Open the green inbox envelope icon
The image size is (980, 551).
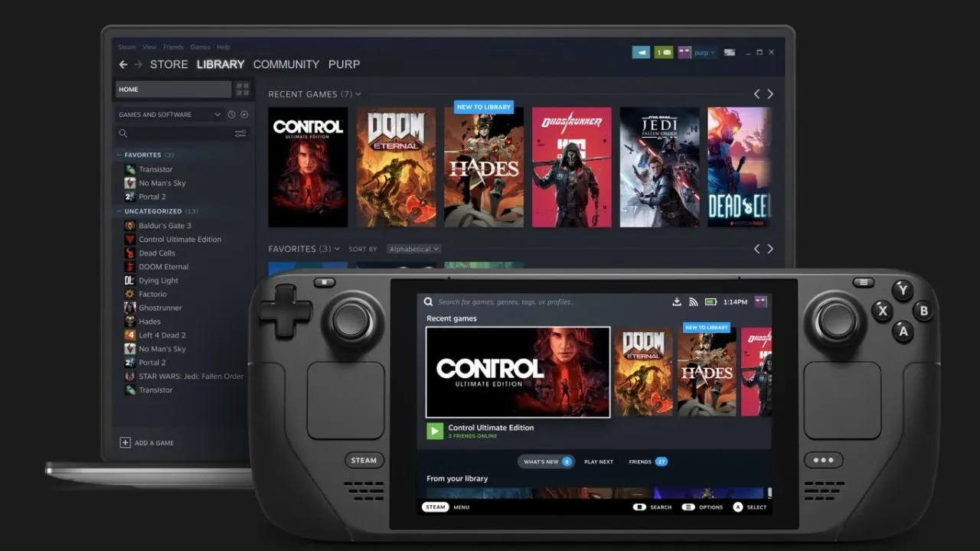coord(664,52)
